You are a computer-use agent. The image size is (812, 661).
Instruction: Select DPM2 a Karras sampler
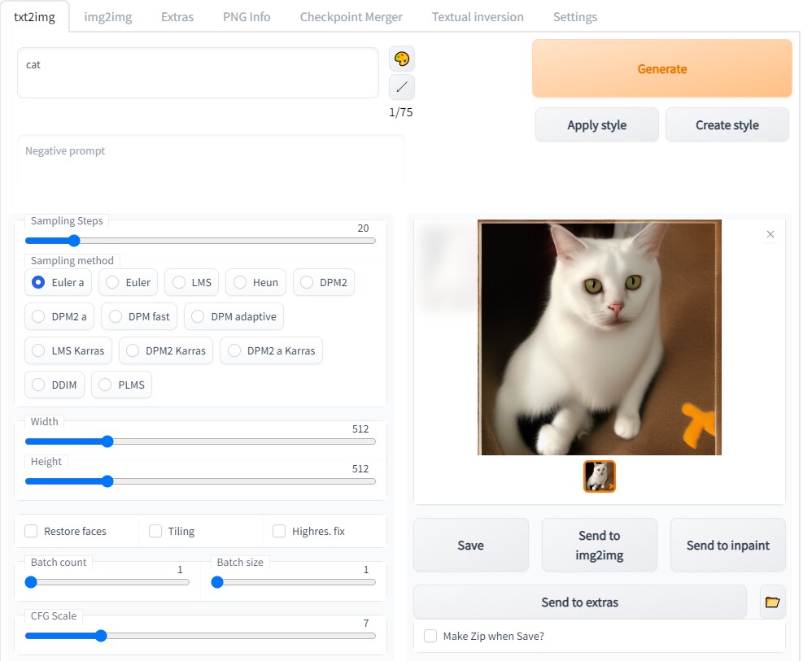(x=272, y=350)
